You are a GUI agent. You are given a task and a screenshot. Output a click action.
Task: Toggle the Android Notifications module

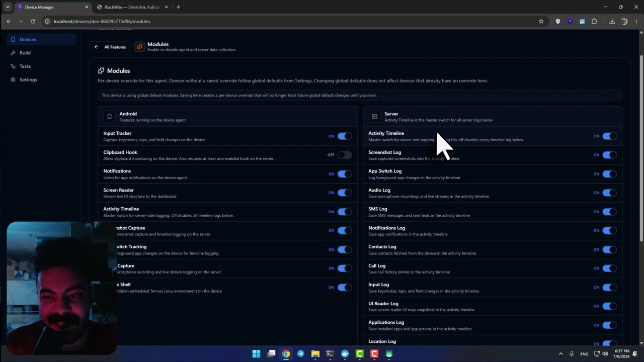[344, 174]
